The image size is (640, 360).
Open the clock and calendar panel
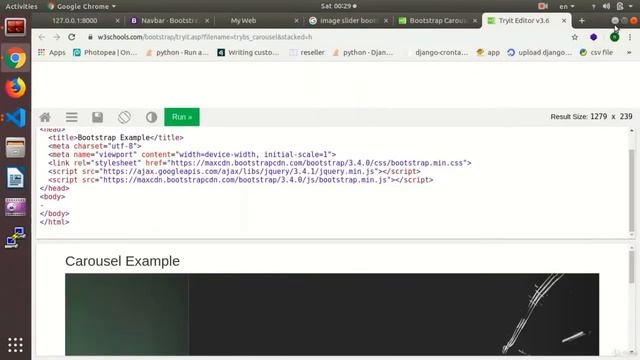[338, 6]
